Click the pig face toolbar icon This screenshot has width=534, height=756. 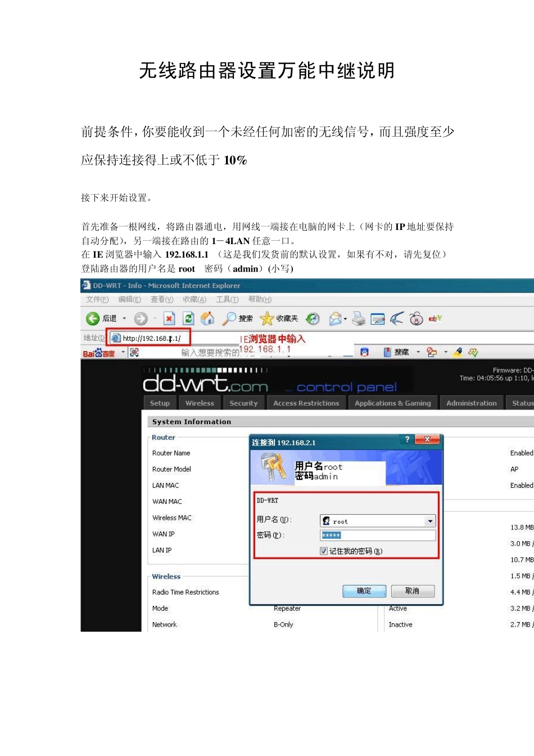tap(416, 319)
